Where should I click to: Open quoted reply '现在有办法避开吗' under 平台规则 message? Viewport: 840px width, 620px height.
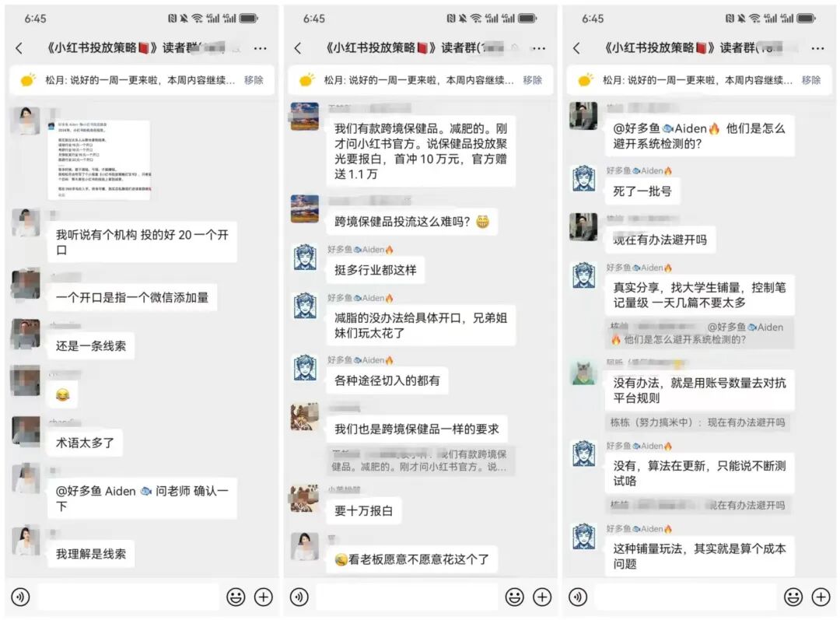698,422
